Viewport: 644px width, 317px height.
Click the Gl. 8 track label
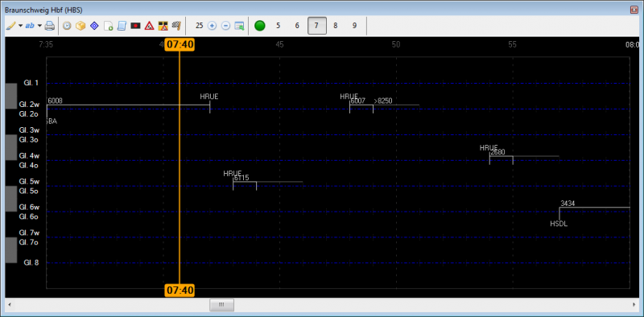tap(31, 262)
